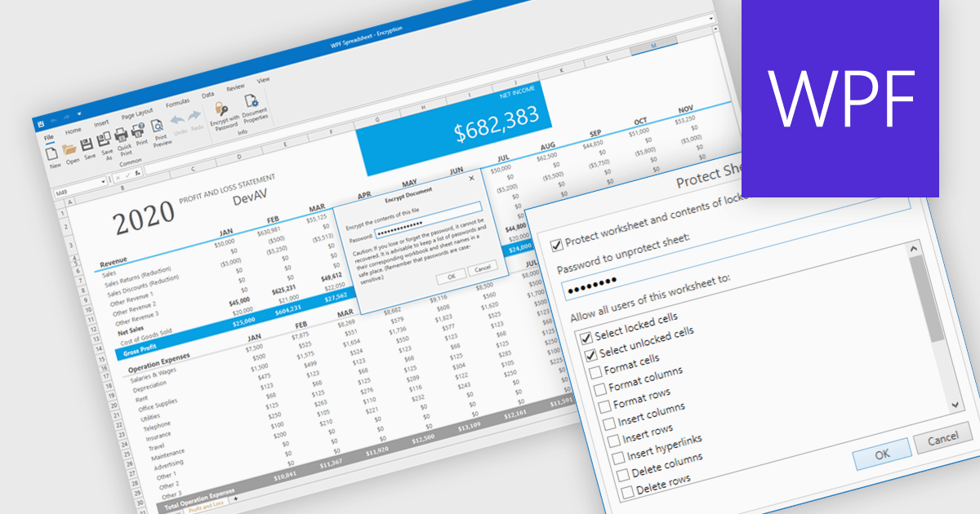Expand the quick access toolbar dropdown arrow
980x514 pixels.
79,113
